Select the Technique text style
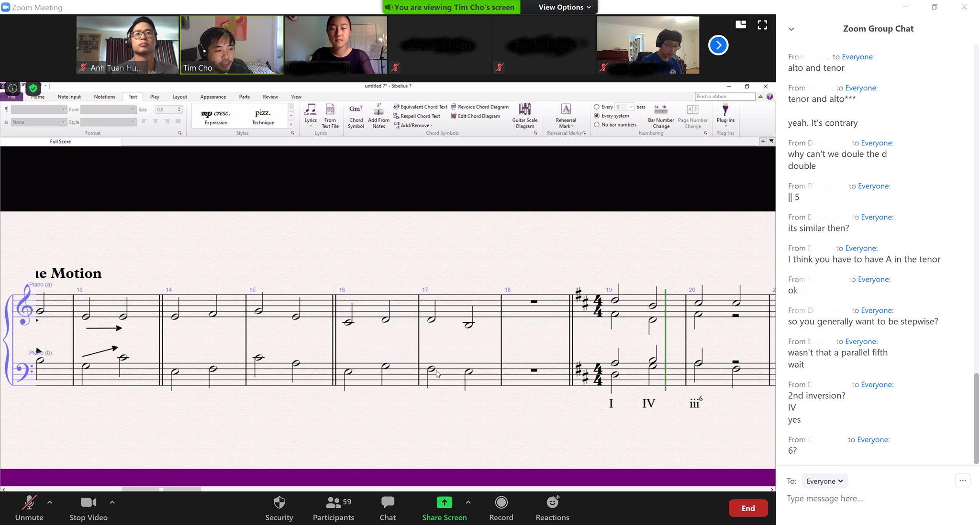Screen dimensions: 980x525 pyautogui.click(x=263, y=116)
